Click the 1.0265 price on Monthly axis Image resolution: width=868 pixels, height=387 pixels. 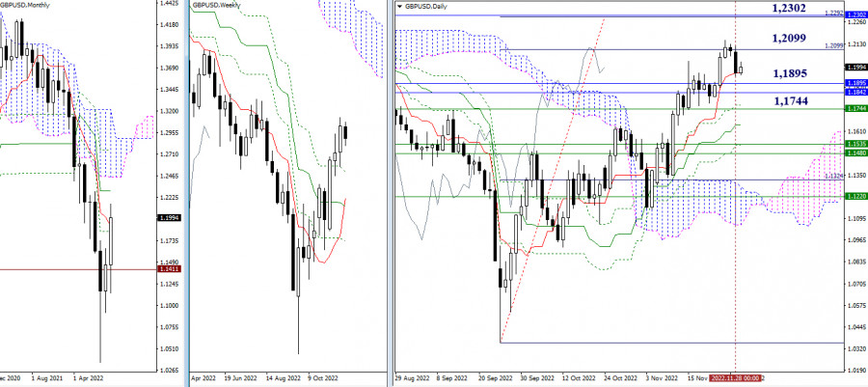(168, 371)
